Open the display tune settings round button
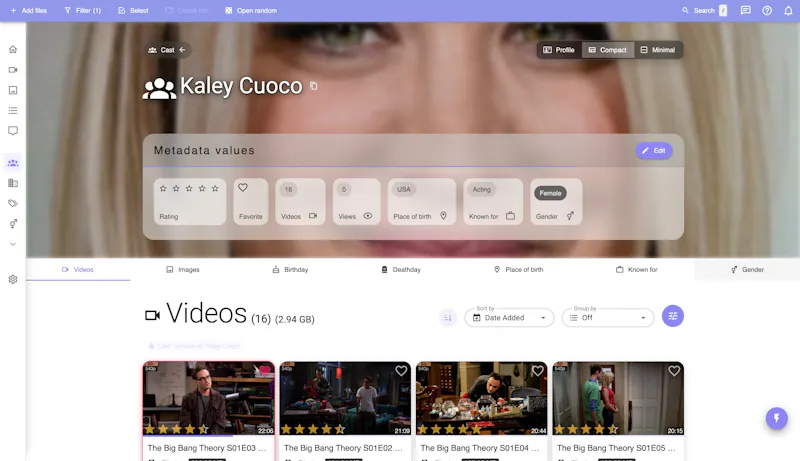This screenshot has width=800, height=461. pos(673,316)
